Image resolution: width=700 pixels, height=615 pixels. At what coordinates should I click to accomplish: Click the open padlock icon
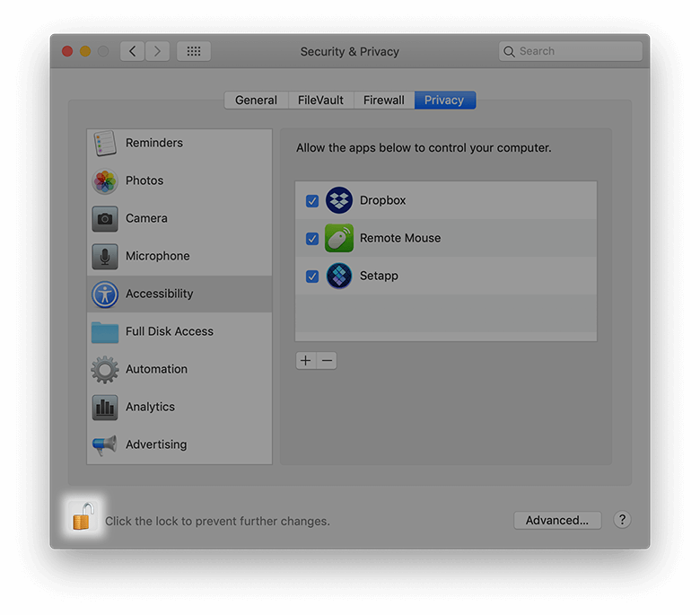coord(83,517)
